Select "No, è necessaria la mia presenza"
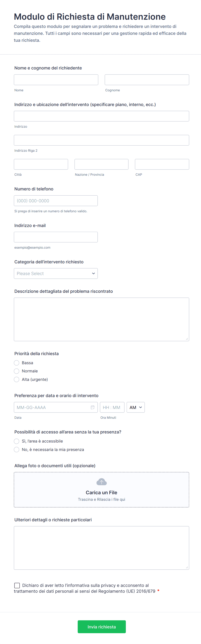Image resolution: width=201 pixels, height=644 pixels. click(17, 449)
